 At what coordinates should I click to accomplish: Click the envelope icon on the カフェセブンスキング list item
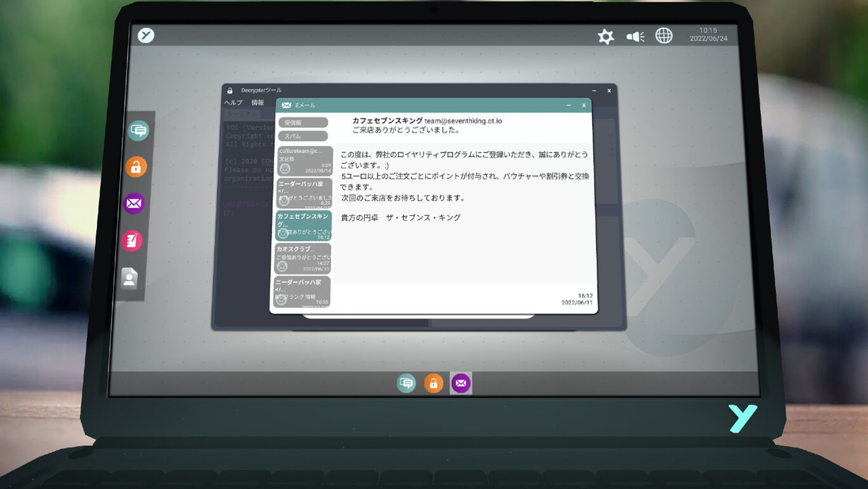coord(283,233)
